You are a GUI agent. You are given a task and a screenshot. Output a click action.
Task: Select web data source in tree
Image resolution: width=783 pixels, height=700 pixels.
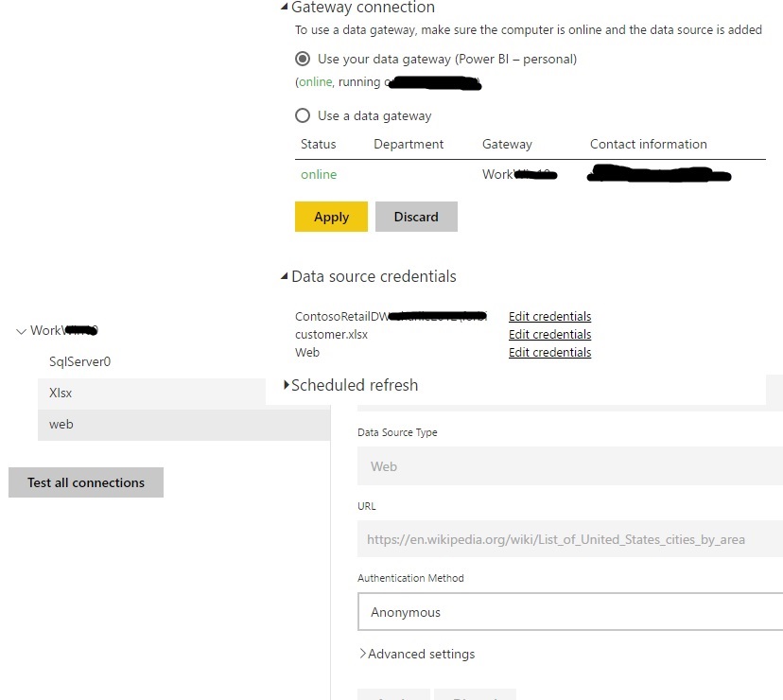click(x=183, y=425)
